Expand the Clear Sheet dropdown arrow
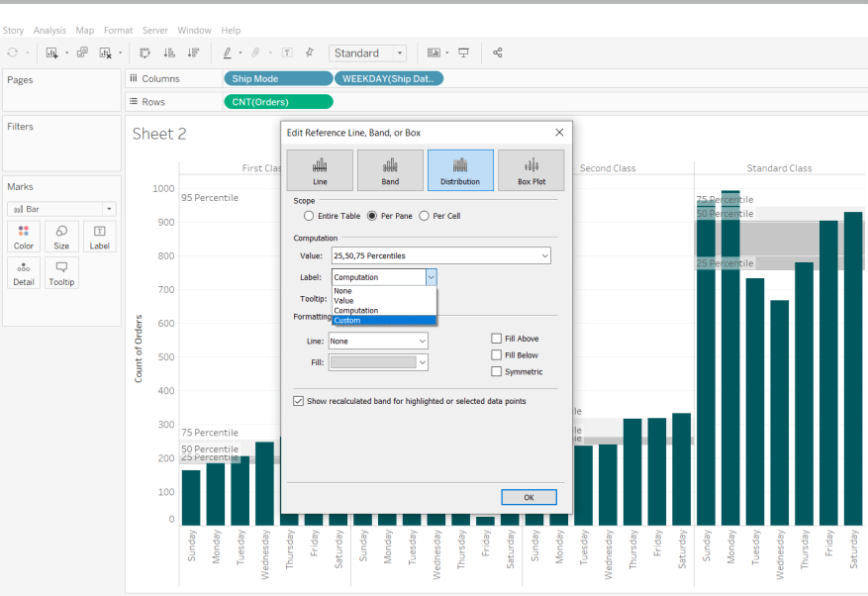The width and height of the screenshot is (868, 596). point(120,53)
